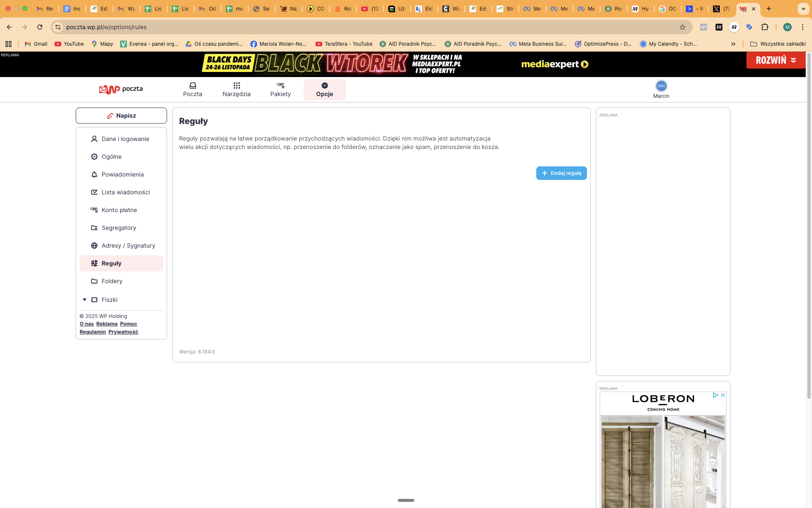Open the Marcin profile avatar

661,86
